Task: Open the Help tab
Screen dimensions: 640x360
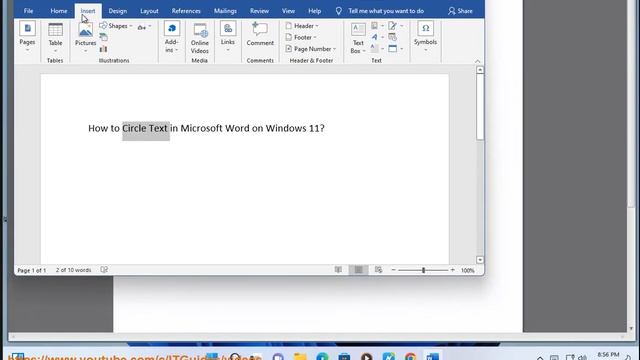Action: [314, 11]
